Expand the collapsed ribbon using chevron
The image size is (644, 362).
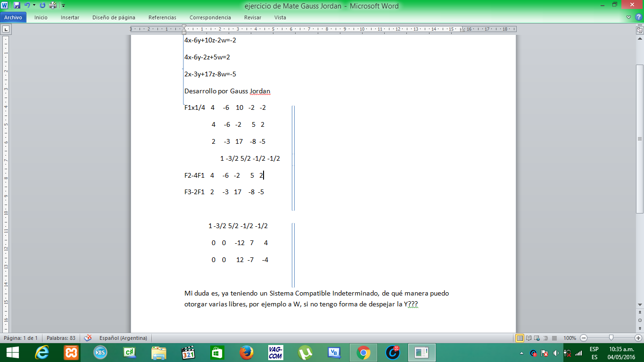click(x=629, y=17)
